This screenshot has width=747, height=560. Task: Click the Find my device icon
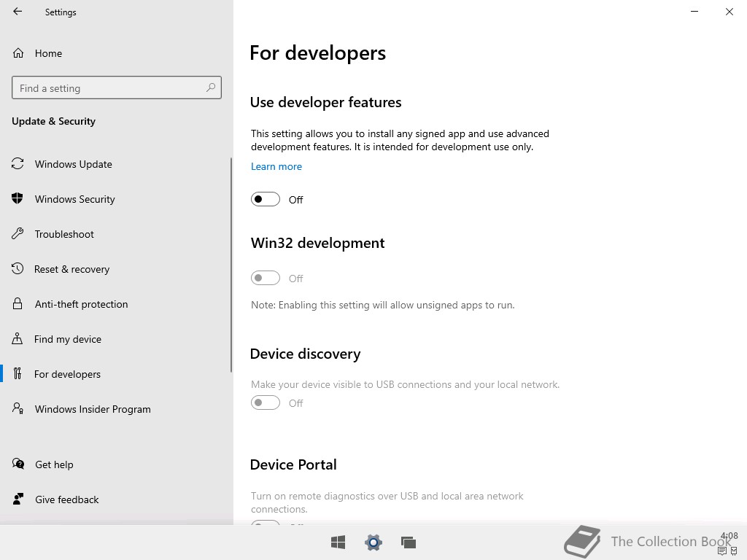click(18, 338)
